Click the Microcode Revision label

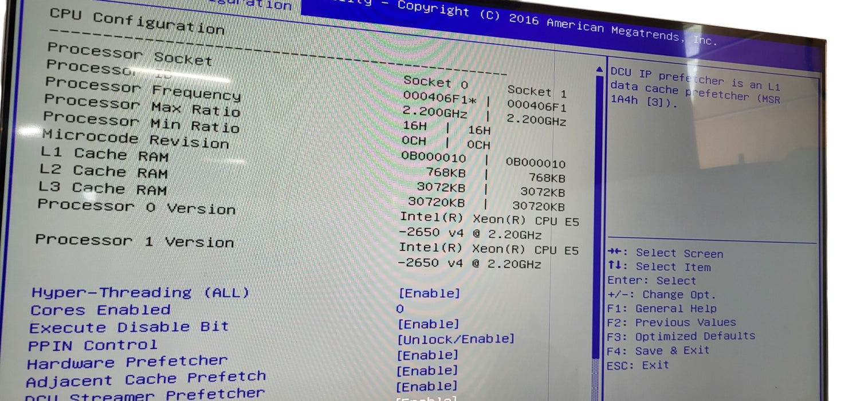tap(135, 138)
